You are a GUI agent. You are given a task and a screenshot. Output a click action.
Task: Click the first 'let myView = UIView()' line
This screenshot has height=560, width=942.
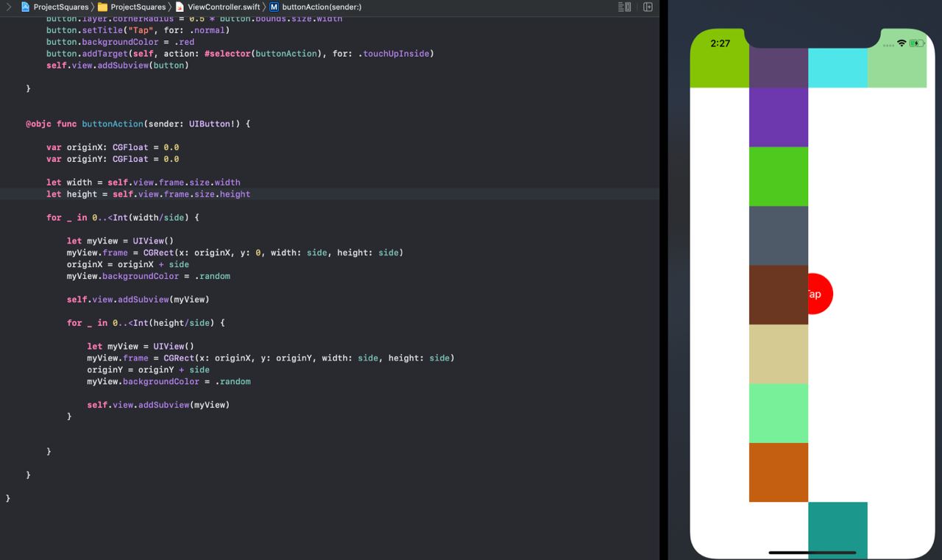coord(120,241)
